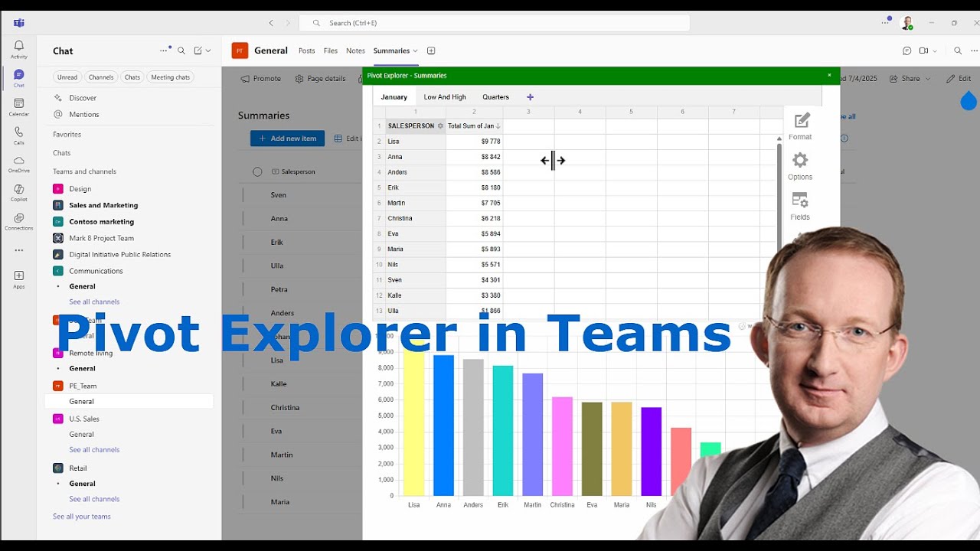Toggle the Channels filter chip
Screen dimensions: 980x551
(101, 77)
